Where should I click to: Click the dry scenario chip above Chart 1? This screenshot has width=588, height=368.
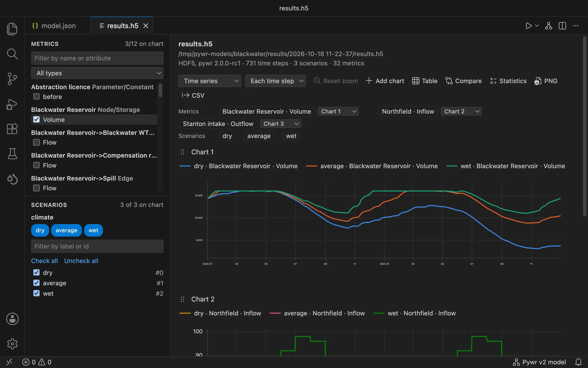(227, 136)
